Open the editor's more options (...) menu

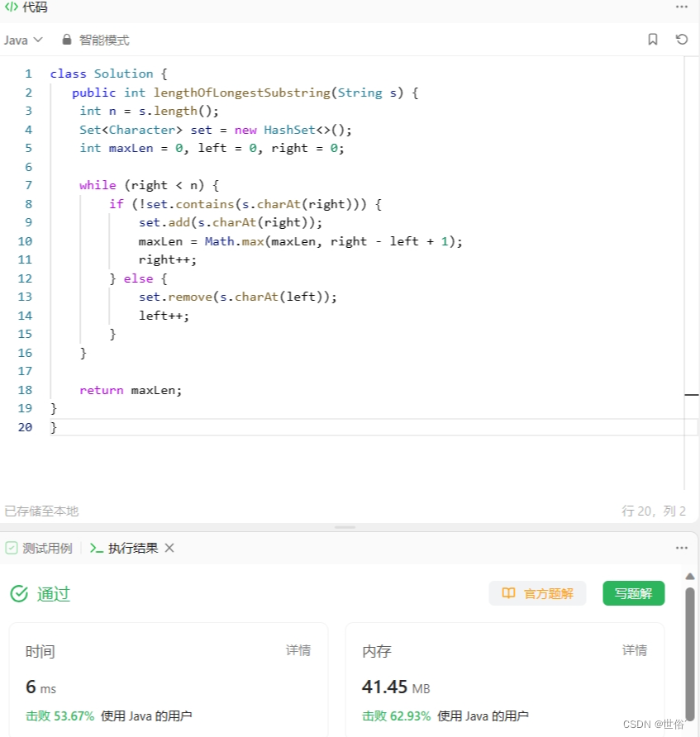tap(681, 7)
